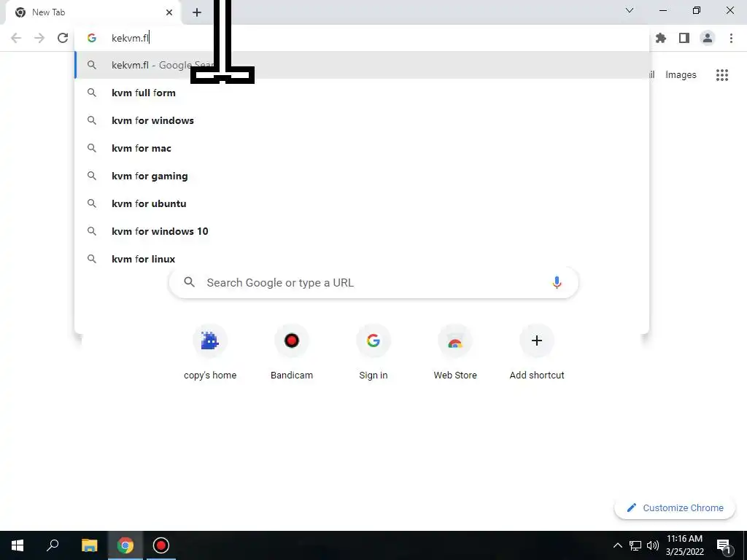Image resolution: width=747 pixels, height=560 pixels.
Task: Open the network tray icon
Action: point(635,545)
